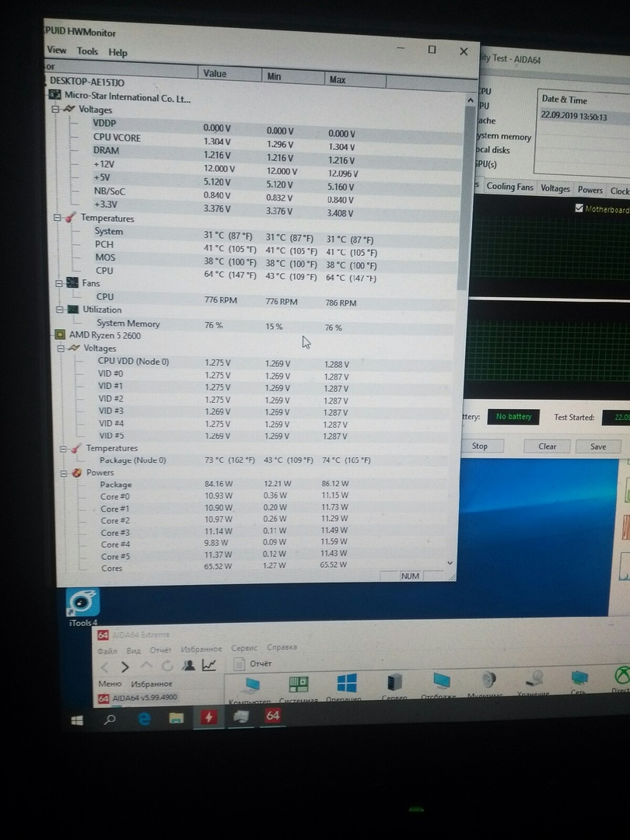The image size is (630, 840).
Task: Collapse the MSI Temperatures tree node
Action: [58, 218]
